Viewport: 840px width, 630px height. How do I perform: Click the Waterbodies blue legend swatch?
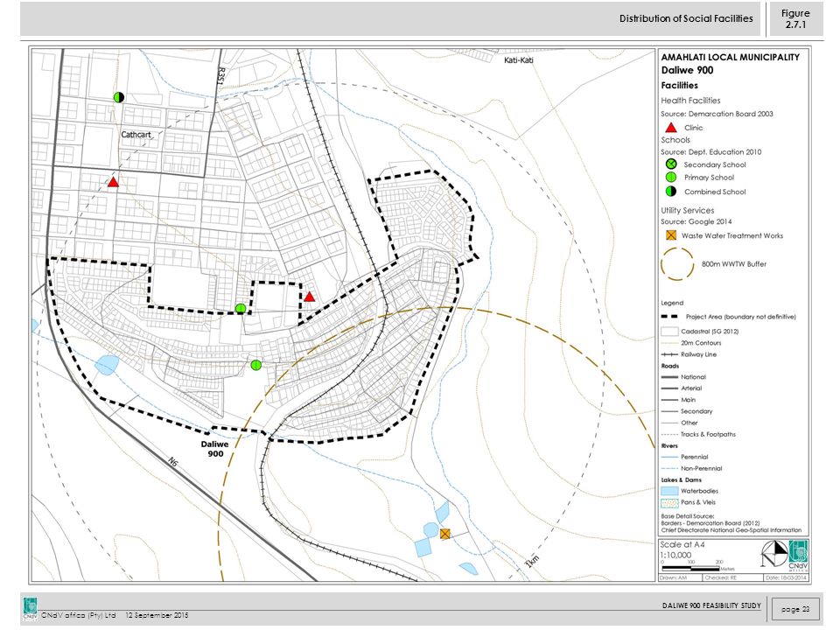[x=669, y=491]
